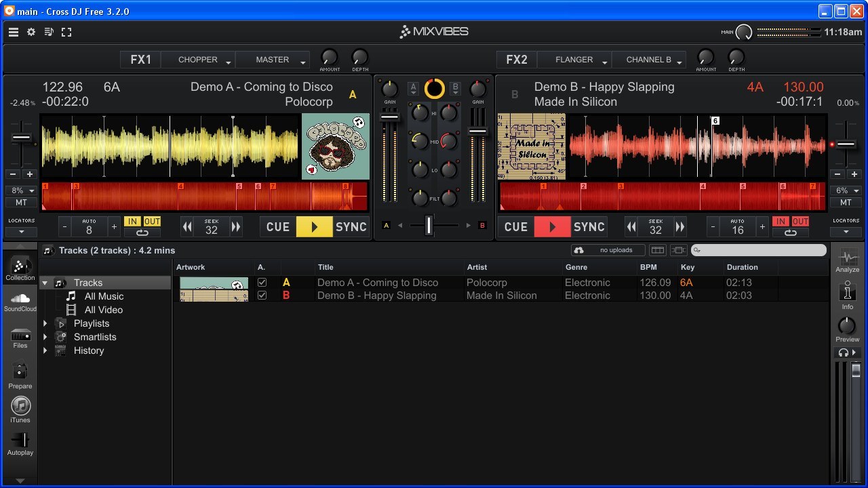
Task: Click deck A album artwork
Action: (336, 146)
